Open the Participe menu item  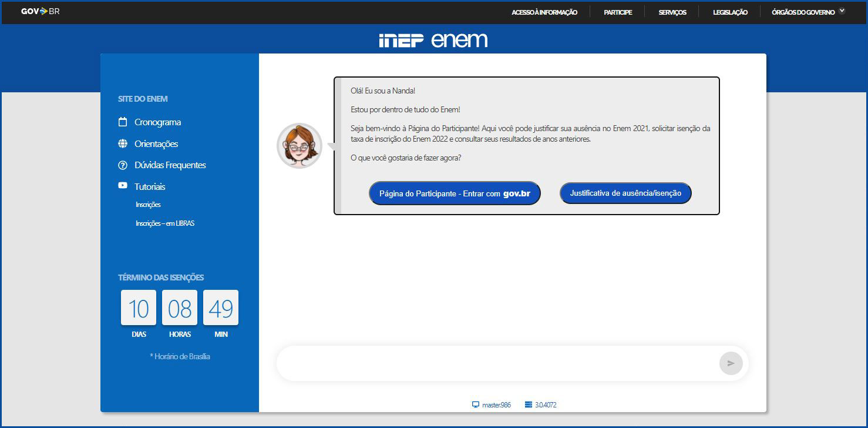click(618, 12)
